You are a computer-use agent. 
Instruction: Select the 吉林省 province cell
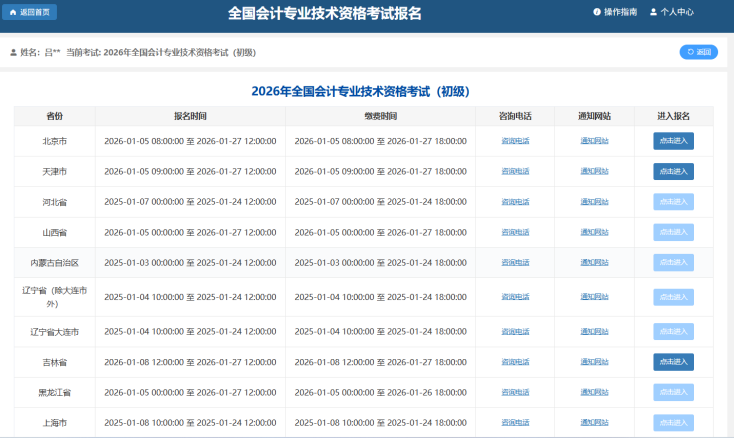point(54,362)
